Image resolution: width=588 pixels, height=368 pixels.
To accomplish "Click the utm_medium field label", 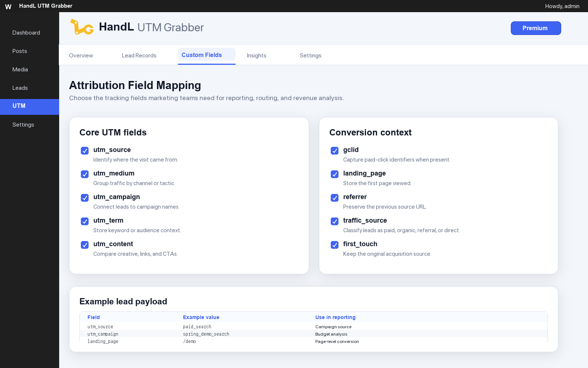I will 114,173.
